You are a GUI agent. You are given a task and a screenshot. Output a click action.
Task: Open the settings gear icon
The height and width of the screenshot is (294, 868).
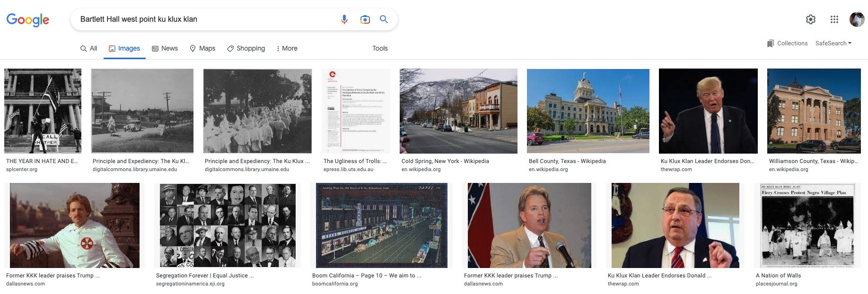(811, 19)
